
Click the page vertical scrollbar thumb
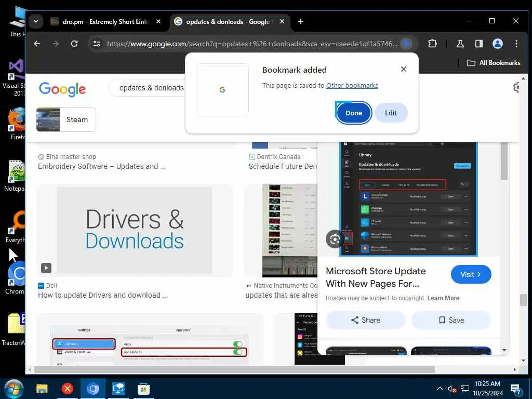(523, 300)
